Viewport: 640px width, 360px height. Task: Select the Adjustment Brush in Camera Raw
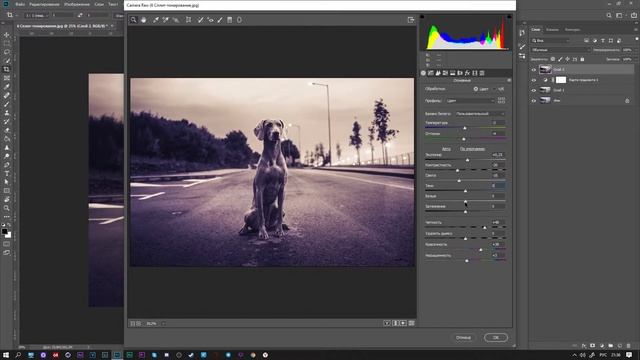[220, 20]
